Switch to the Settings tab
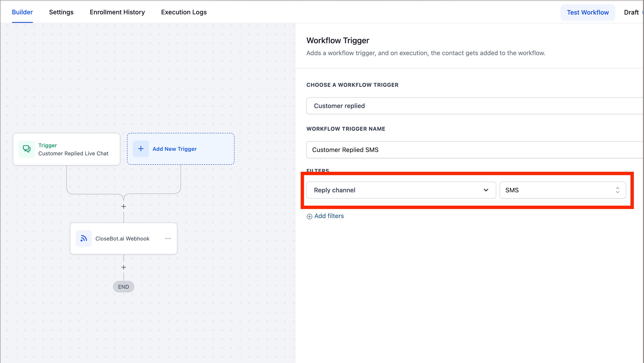 (x=61, y=12)
